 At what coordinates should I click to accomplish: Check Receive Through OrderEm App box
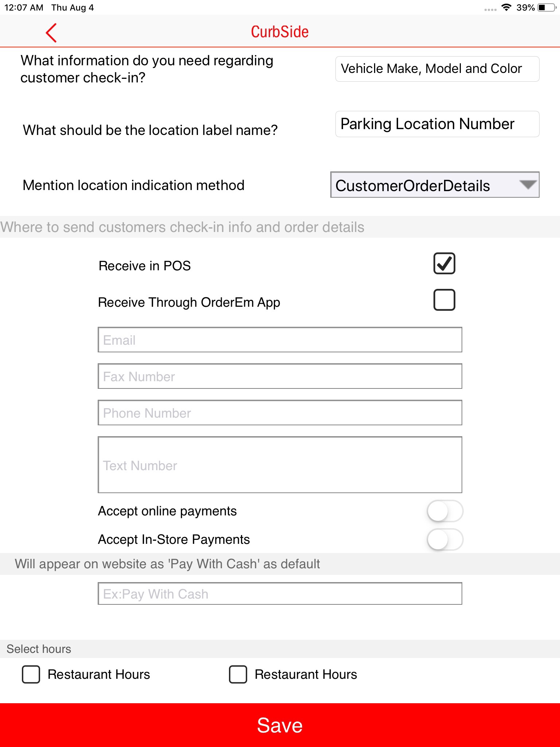click(x=444, y=300)
